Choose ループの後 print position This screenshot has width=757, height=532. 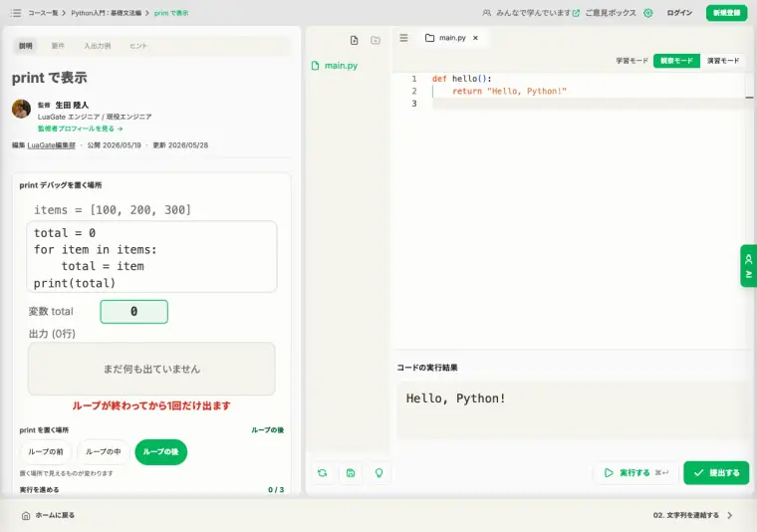point(160,452)
